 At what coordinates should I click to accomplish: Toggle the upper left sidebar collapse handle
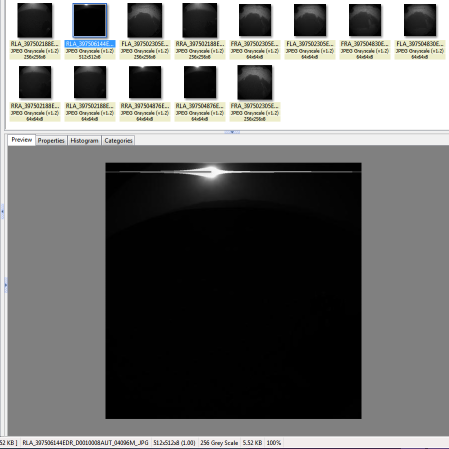click(x=2, y=211)
